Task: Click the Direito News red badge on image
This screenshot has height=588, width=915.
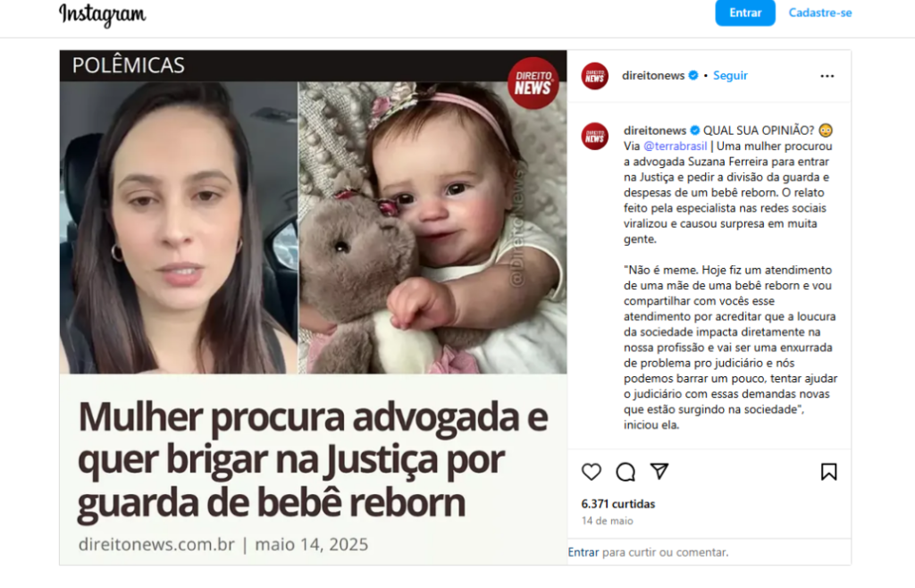Action: pos(533,83)
